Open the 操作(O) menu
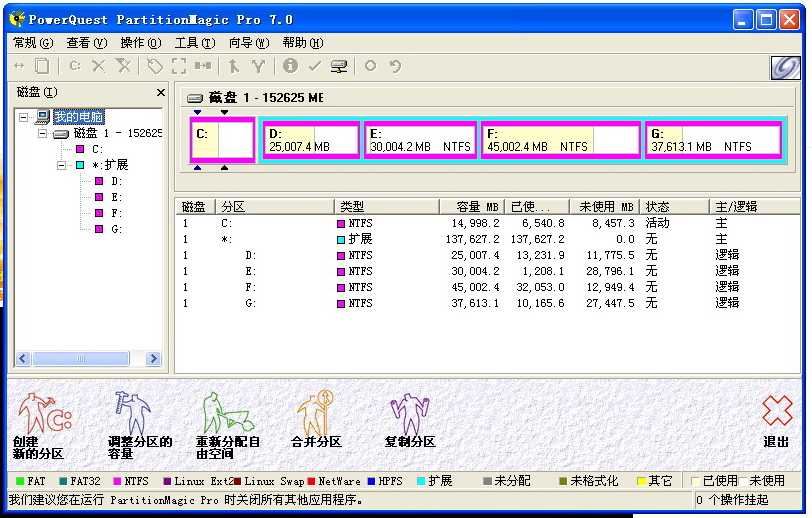This screenshot has width=812, height=518. (x=141, y=43)
